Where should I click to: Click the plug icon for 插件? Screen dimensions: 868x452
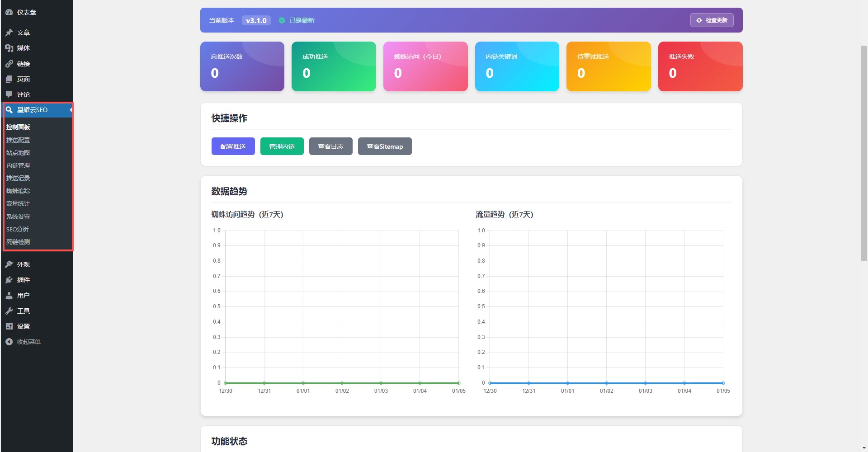(9, 280)
